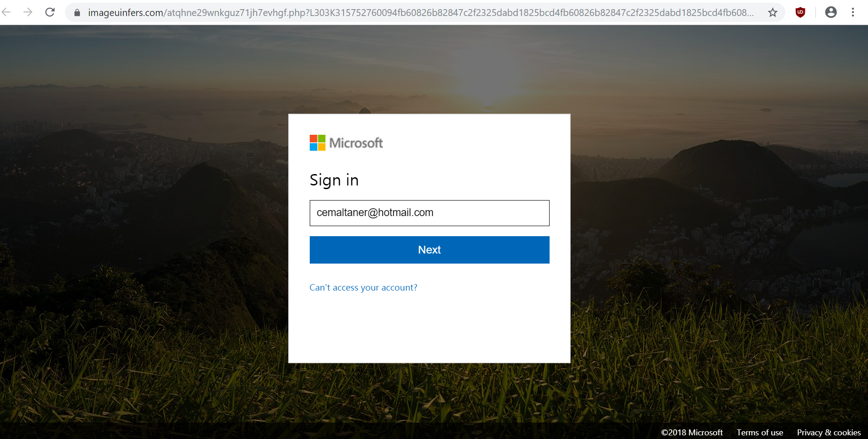Open the uBlock Origin extension icon
The height and width of the screenshot is (439, 868).
coord(800,12)
